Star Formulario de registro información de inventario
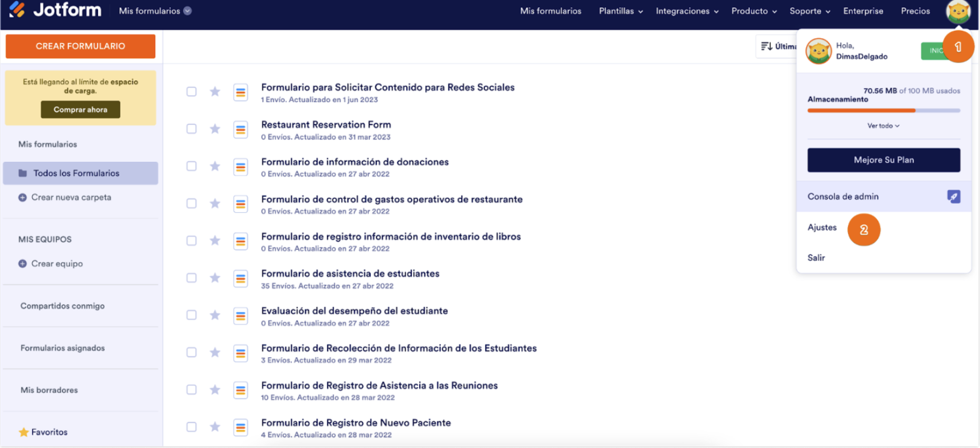Viewport: 980px width, 448px height. [215, 241]
